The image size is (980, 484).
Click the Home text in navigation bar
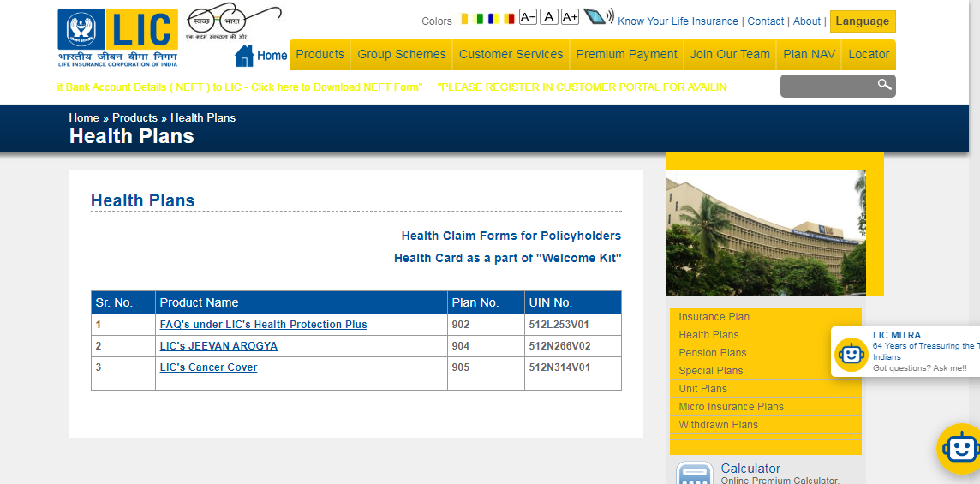(272, 56)
